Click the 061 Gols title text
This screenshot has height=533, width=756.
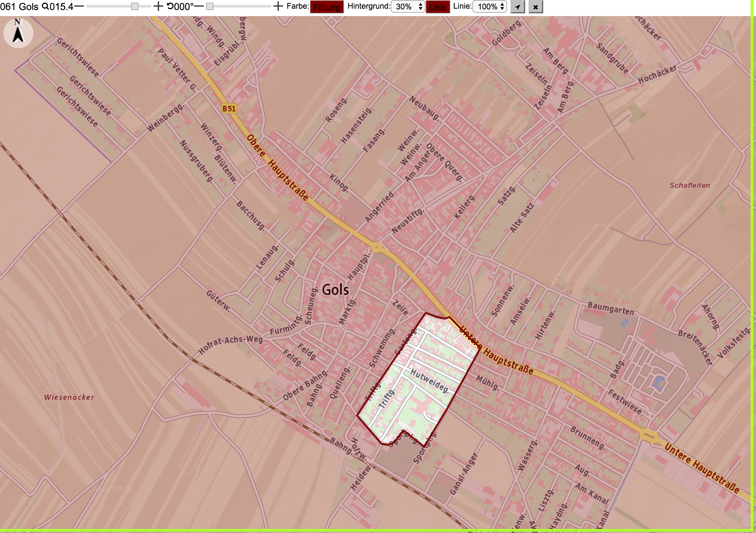(19, 6)
